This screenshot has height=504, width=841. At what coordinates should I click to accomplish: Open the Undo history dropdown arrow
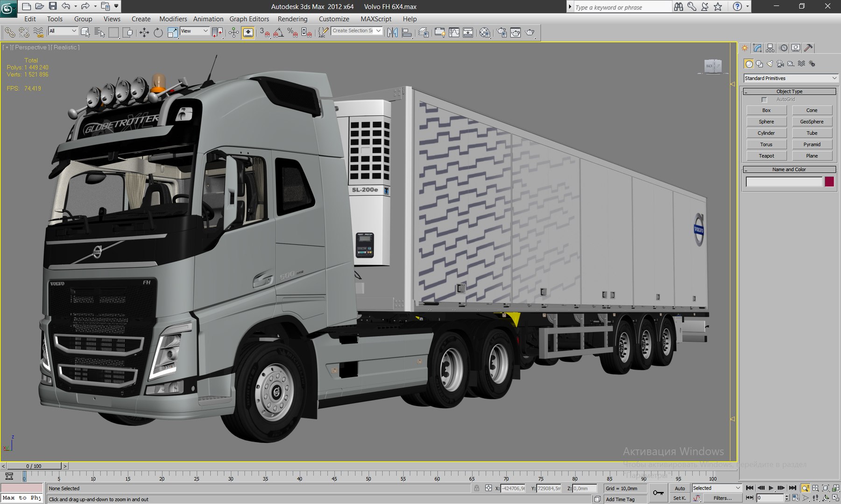pos(75,6)
